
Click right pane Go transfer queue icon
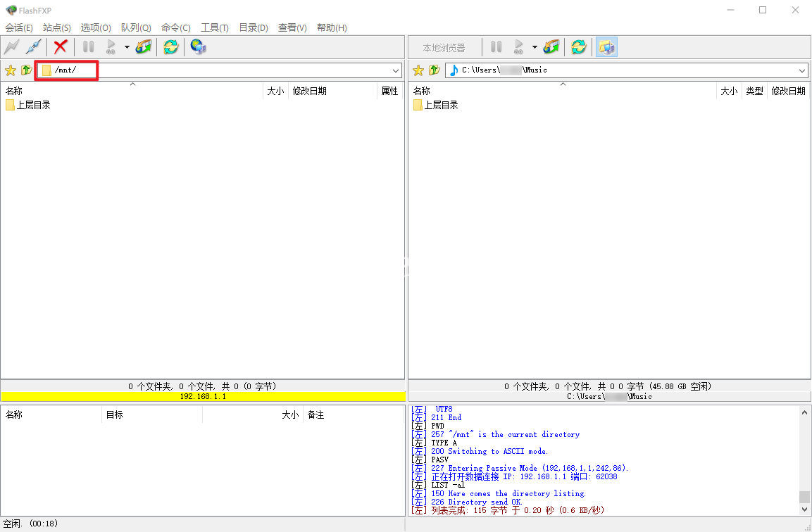518,47
